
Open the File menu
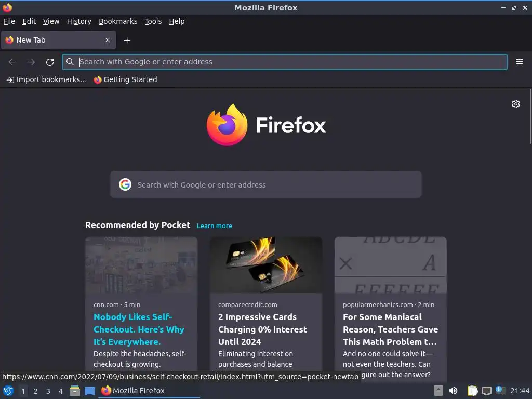[9, 21]
